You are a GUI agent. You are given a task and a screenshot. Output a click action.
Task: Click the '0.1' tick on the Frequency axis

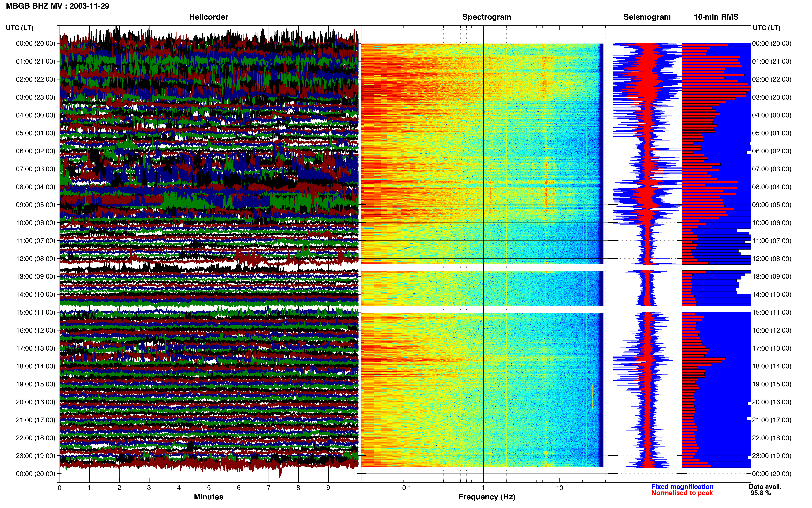pyautogui.click(x=407, y=488)
